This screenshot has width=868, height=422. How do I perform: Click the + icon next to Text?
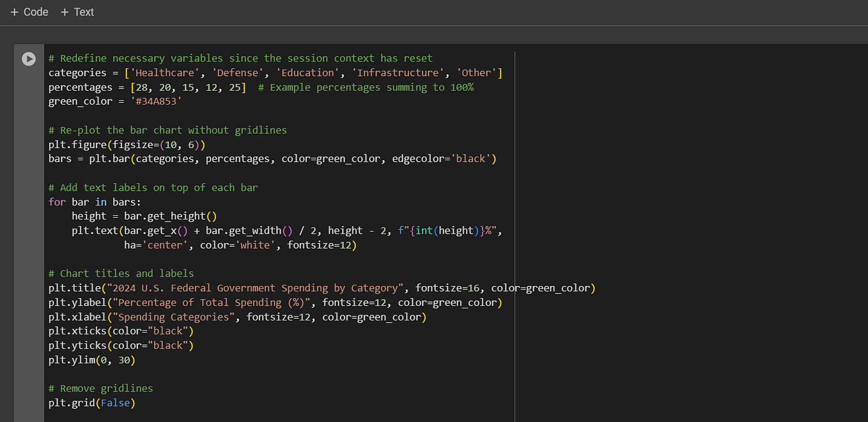click(63, 11)
